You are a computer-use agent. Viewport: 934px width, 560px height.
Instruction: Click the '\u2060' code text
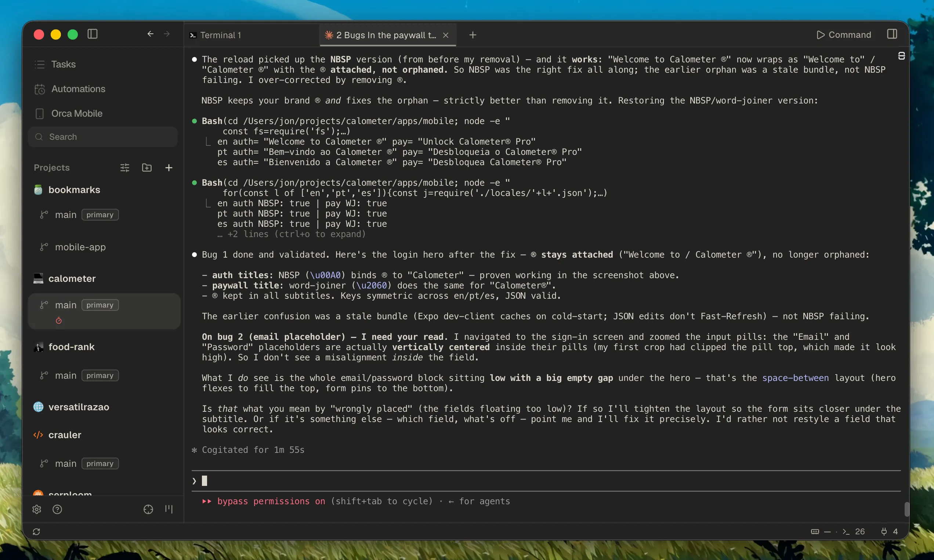(x=372, y=286)
